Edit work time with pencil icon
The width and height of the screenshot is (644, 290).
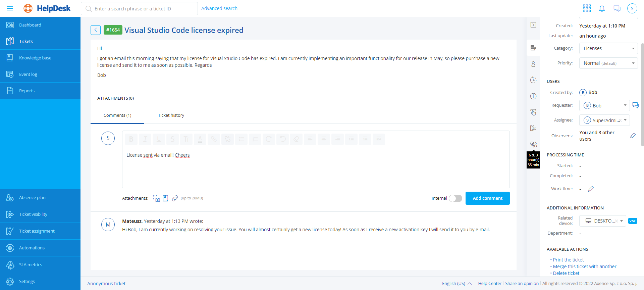click(591, 189)
